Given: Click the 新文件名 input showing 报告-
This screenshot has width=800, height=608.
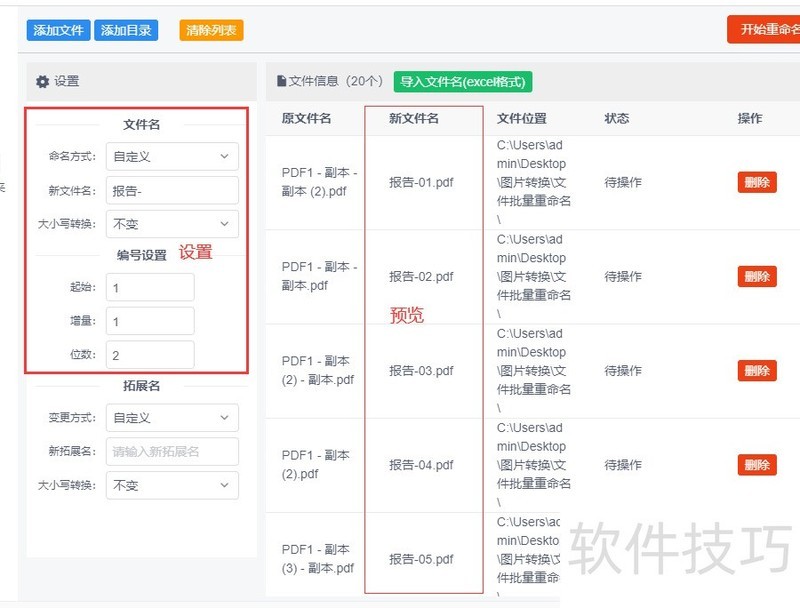Looking at the screenshot, I should coord(171,190).
